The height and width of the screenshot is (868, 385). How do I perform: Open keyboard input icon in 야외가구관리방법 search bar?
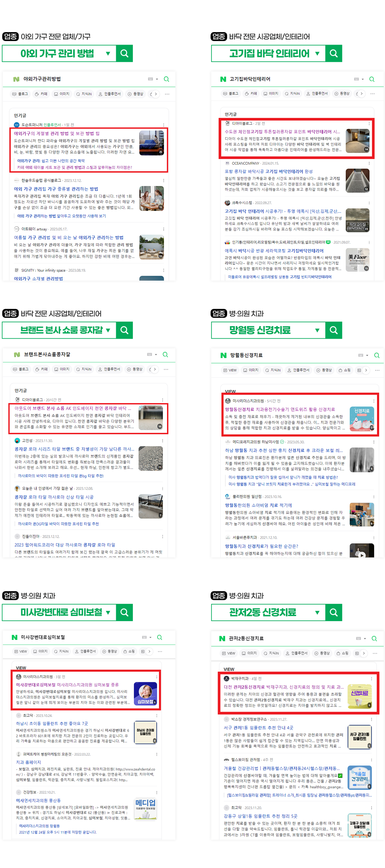(x=150, y=79)
